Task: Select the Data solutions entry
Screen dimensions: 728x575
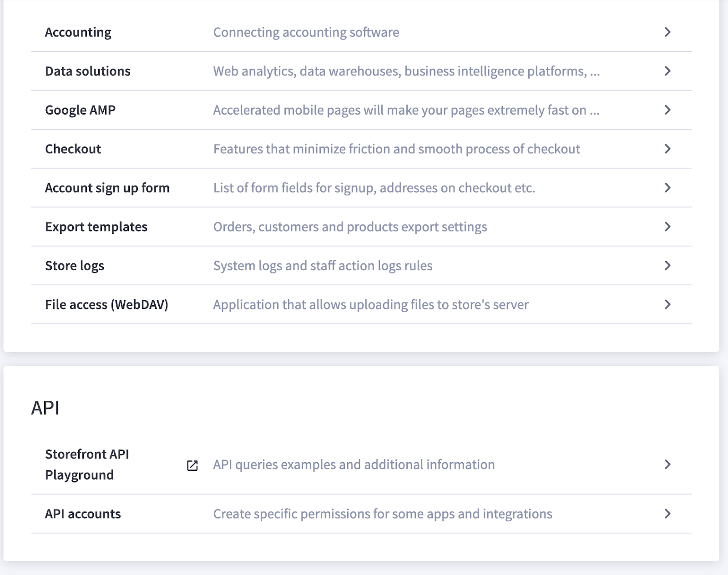Action: click(88, 71)
